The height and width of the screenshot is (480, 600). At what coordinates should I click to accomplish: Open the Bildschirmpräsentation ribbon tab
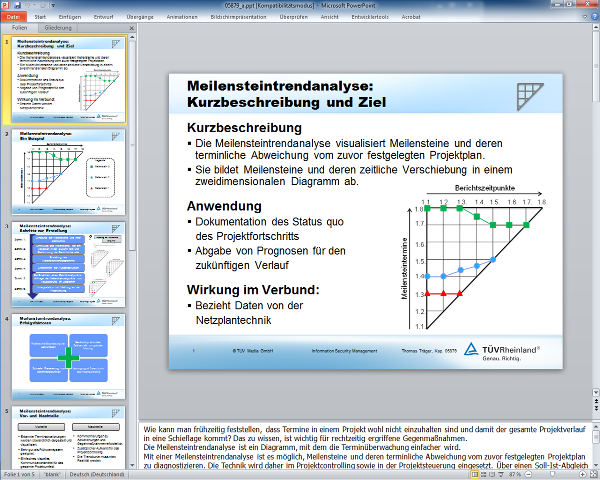[238, 17]
